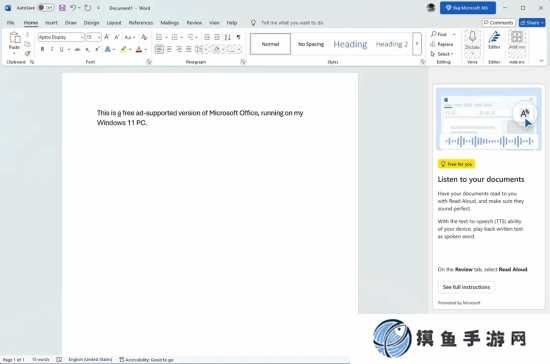Open the font size dropdown
The height and width of the screenshot is (364, 550).
99,37
